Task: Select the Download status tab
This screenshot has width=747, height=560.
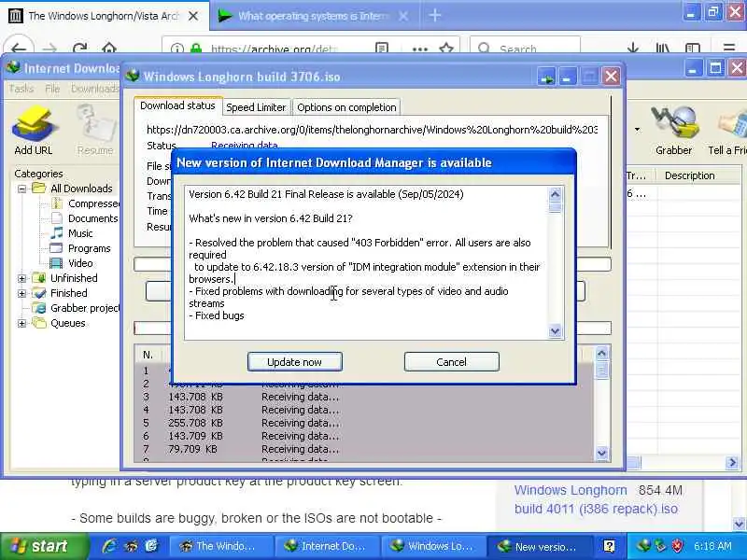Action: 177,105
